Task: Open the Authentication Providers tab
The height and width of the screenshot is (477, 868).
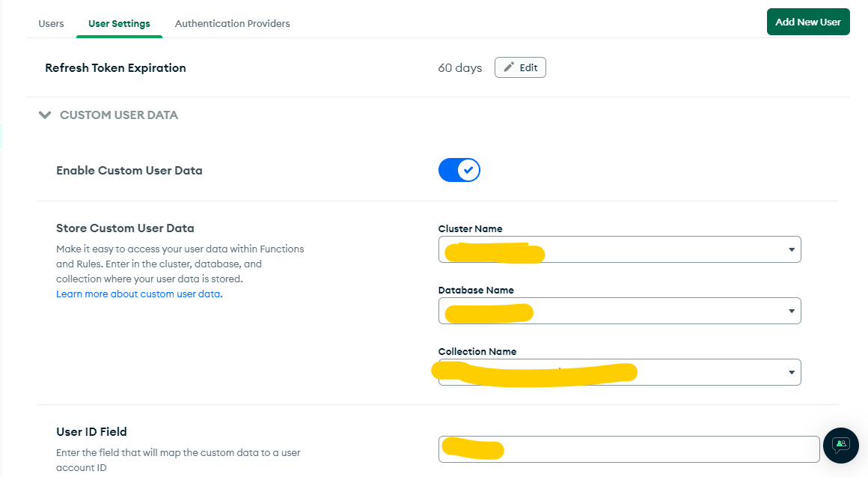Action: [232, 23]
